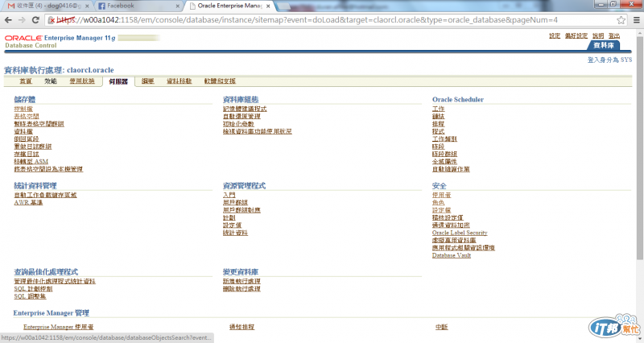Open the 控制檔 link

[23, 109]
